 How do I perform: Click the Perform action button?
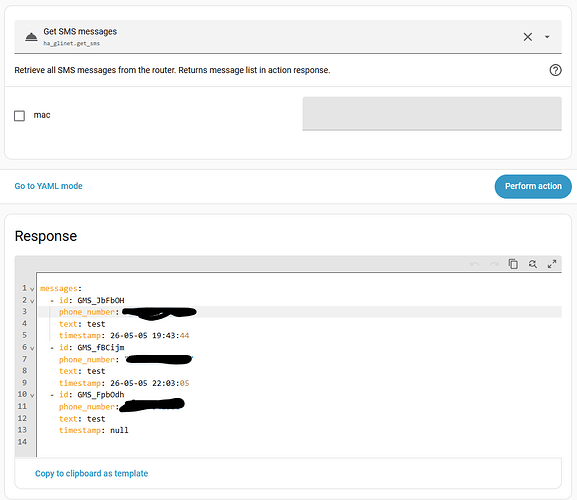click(533, 186)
